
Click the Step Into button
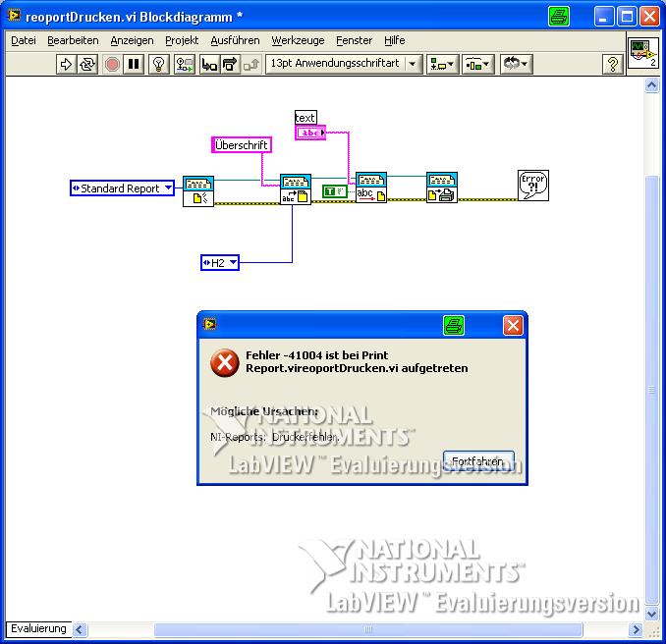pos(210,65)
